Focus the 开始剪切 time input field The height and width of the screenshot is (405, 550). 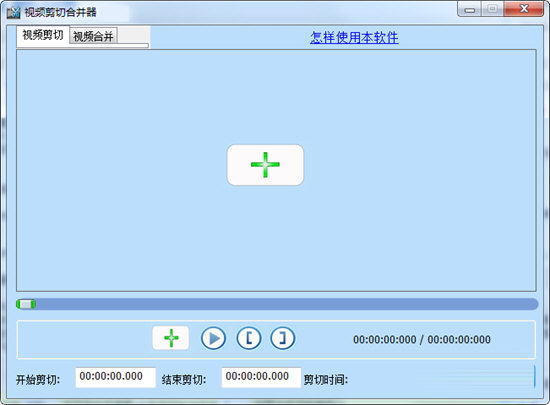(115, 377)
